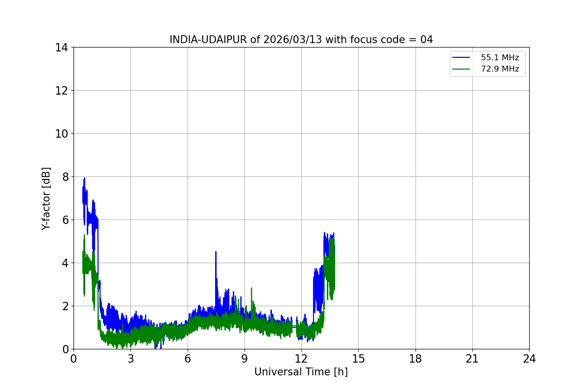Click the green spike peak near 9.4 h

click(x=251, y=289)
